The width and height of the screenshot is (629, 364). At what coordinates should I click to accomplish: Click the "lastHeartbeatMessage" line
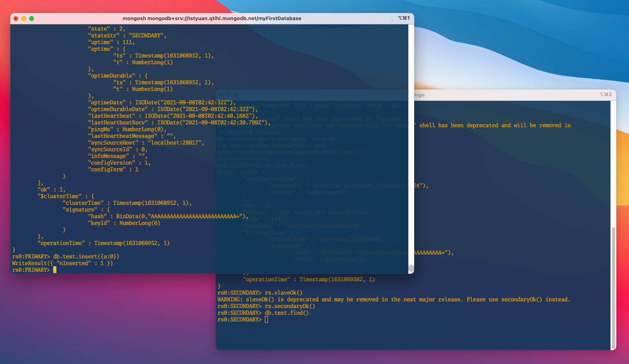coord(132,136)
